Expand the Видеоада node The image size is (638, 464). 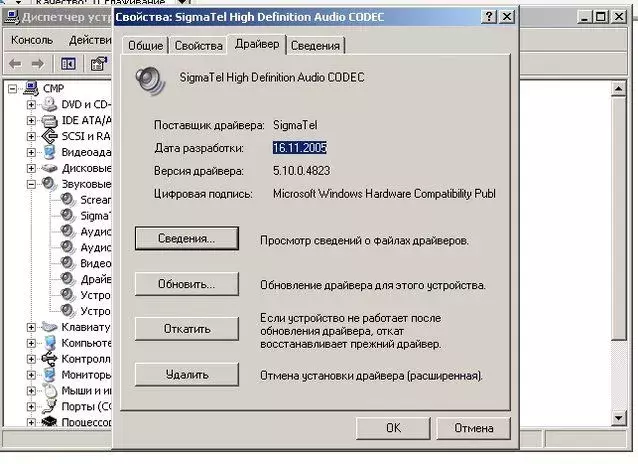pyautogui.click(x=31, y=152)
